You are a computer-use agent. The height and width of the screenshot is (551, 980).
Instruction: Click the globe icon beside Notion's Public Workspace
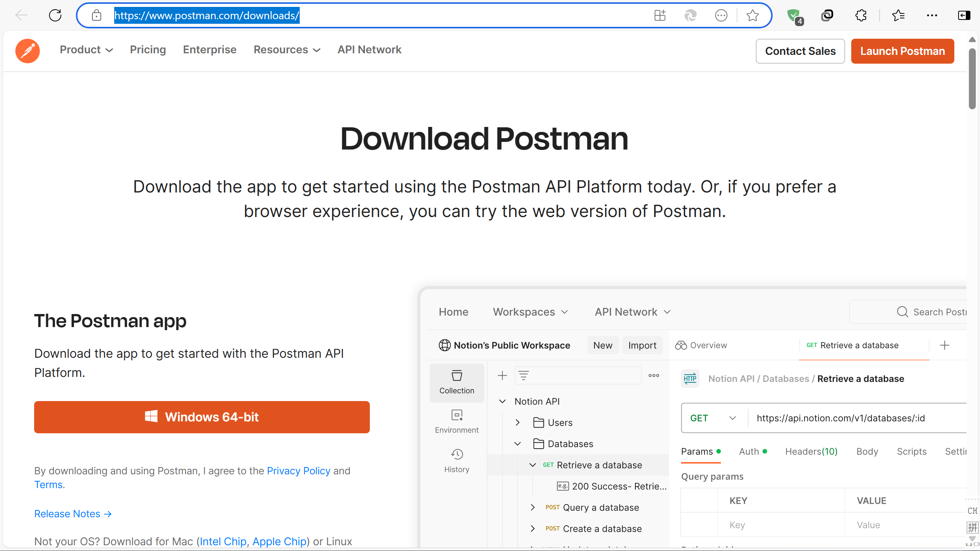[444, 345]
